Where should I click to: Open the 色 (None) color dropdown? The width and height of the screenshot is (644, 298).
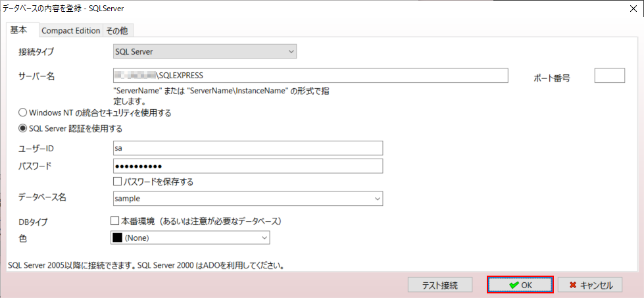pos(190,237)
